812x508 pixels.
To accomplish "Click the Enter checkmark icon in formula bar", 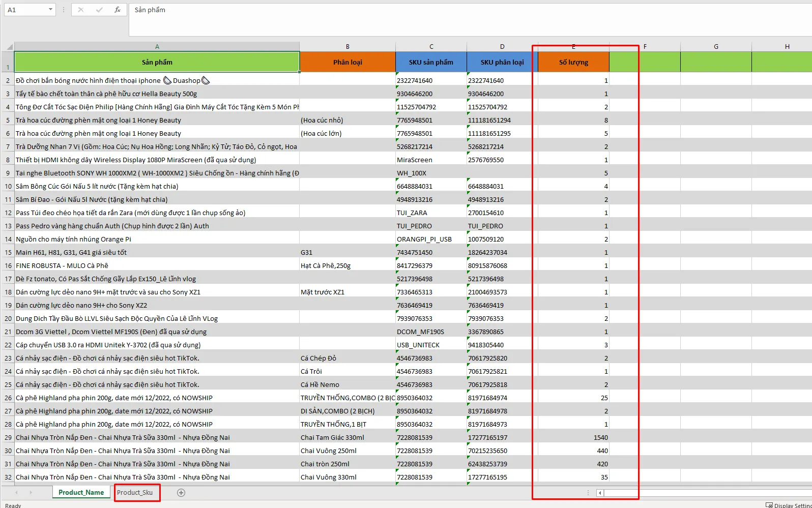I will 99,10.
